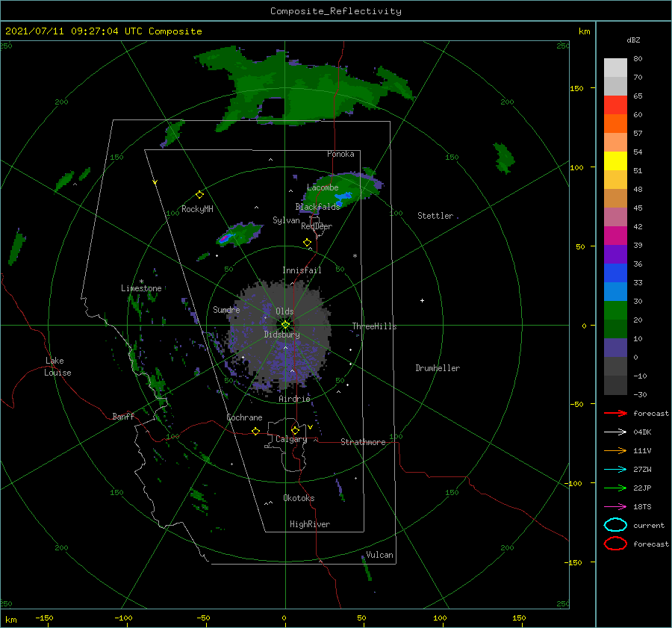Click the strong magenta echo cell southeast of RockyMH
The width and height of the screenshot is (672, 628).
(225, 238)
